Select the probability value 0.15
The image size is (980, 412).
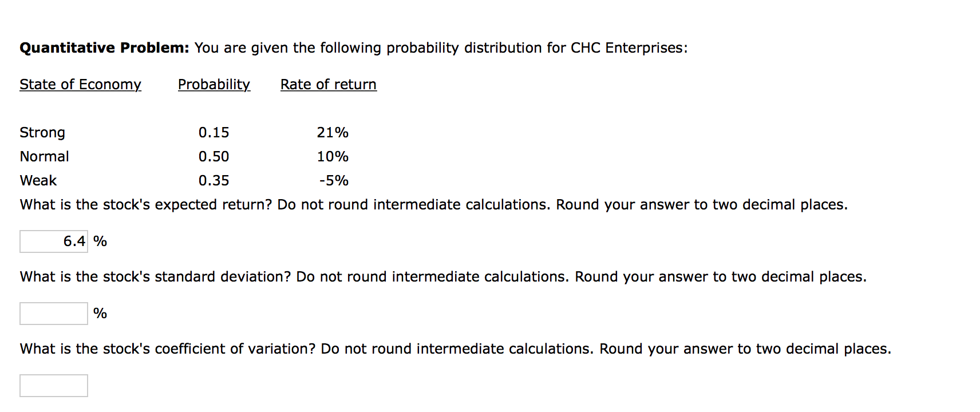214,132
